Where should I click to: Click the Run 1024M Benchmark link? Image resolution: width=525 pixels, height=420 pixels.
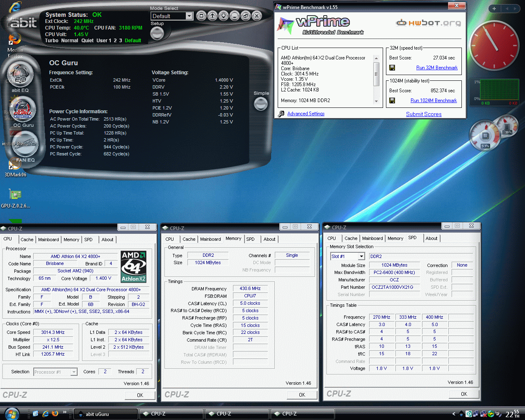(x=434, y=100)
